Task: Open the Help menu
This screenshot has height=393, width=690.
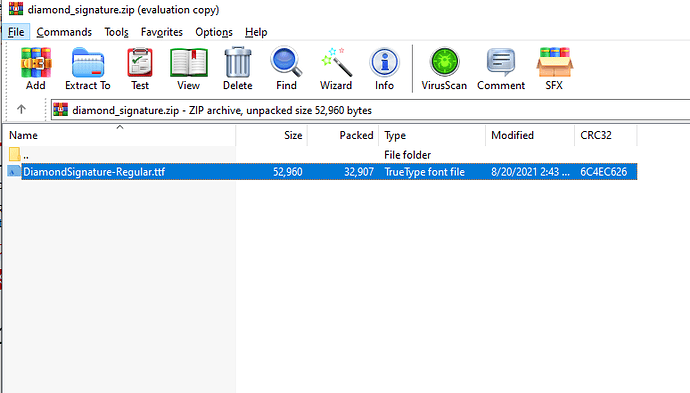Action: (256, 32)
